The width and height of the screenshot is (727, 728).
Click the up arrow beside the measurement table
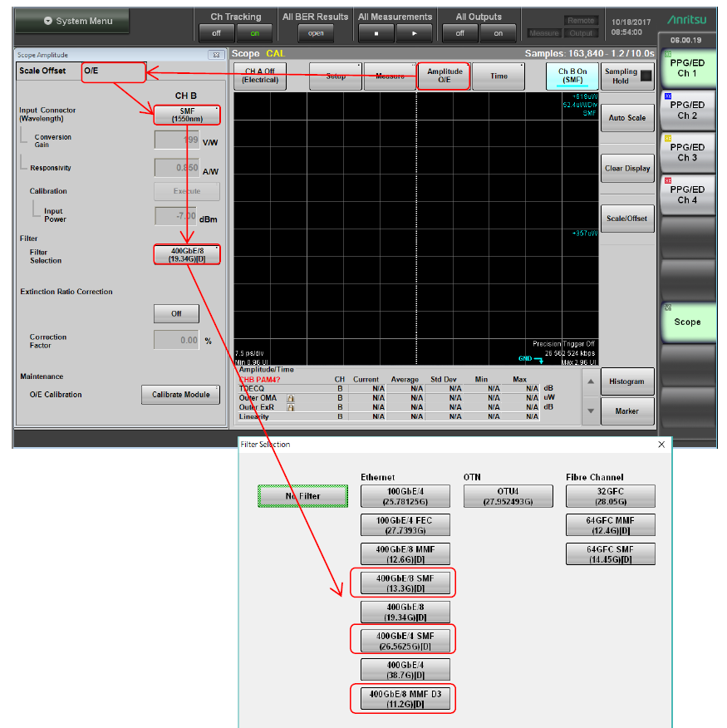point(591,382)
